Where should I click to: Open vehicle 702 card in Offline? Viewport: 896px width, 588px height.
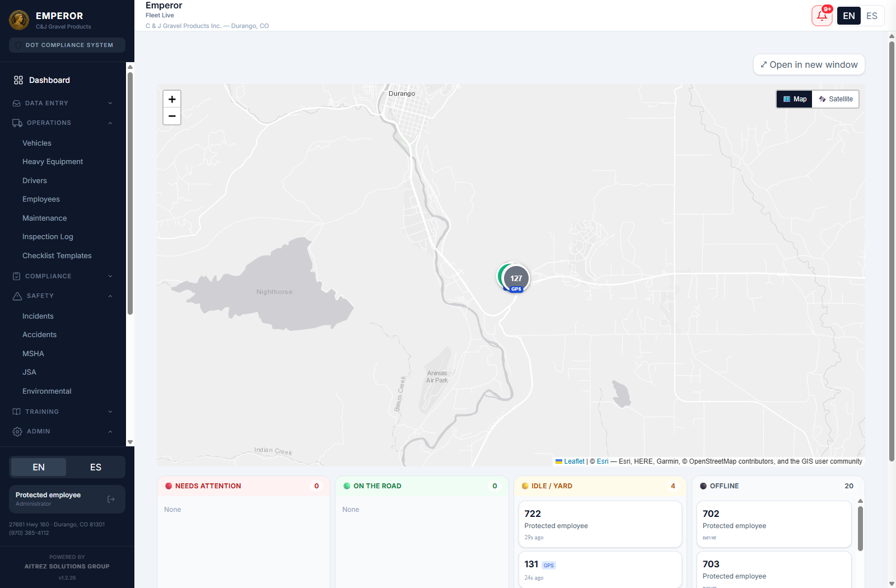click(774, 524)
